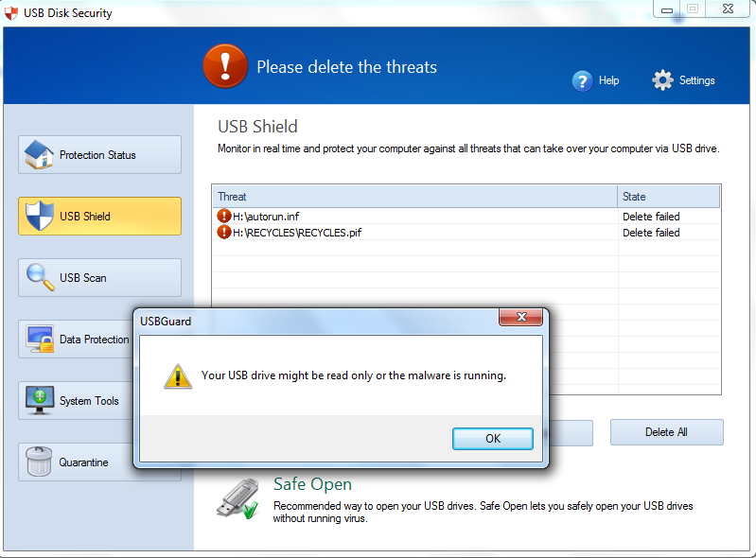Click the Threat column header
This screenshot has height=558, width=756.
(415, 197)
